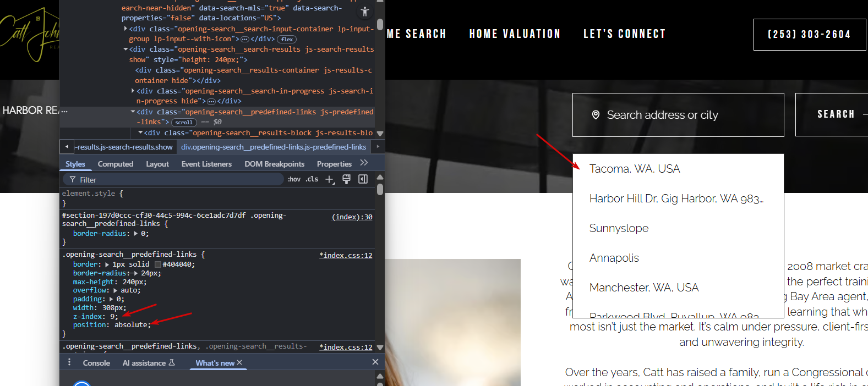
Task: Click the SEARCH button
Action: 832,114
